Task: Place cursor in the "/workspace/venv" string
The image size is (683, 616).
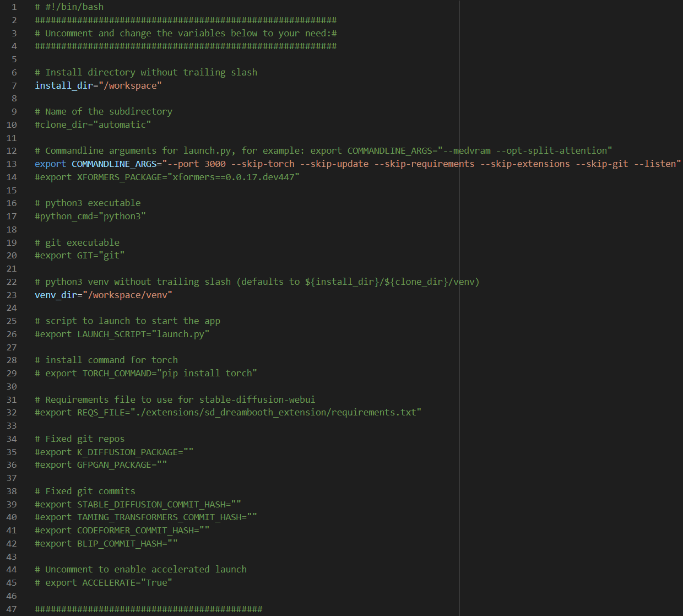Action: tap(130, 295)
